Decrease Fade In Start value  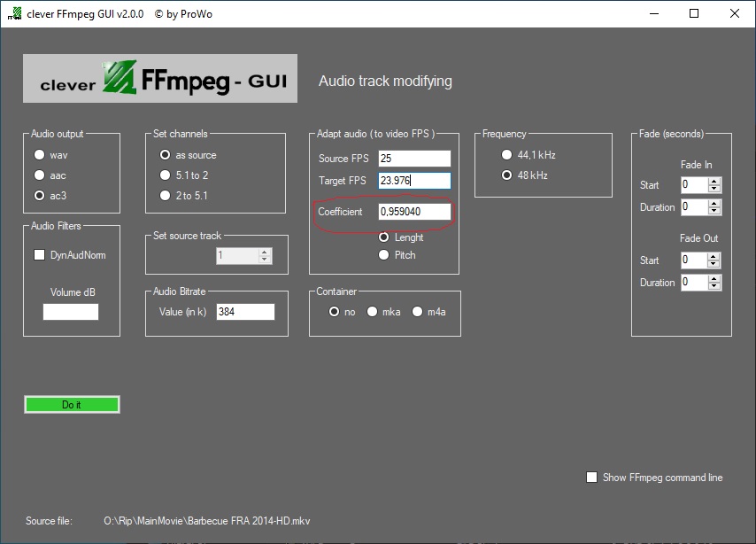point(714,189)
